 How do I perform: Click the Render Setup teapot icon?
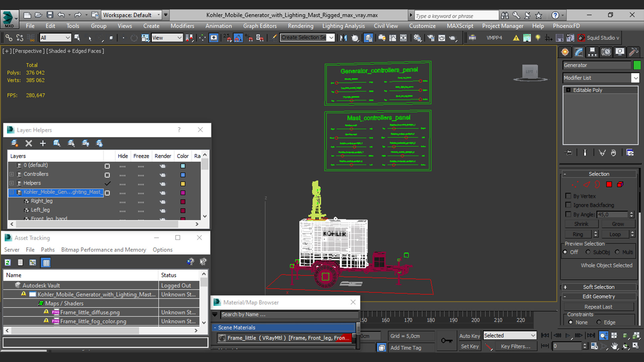pos(431,38)
